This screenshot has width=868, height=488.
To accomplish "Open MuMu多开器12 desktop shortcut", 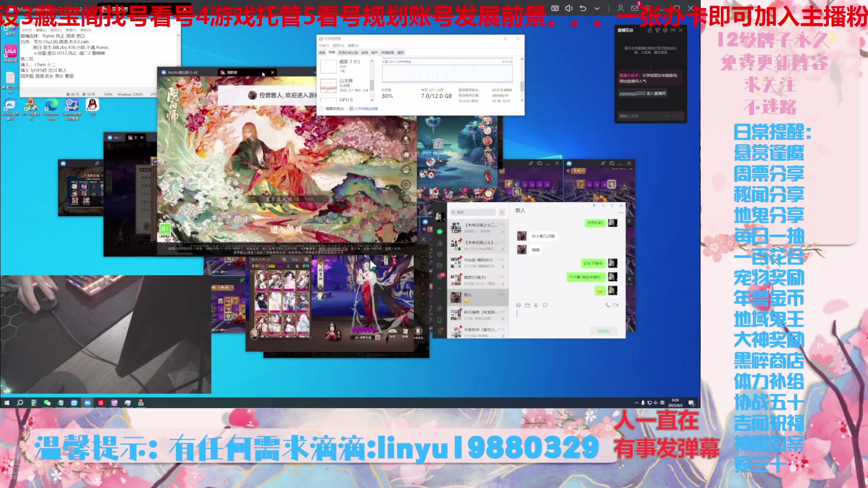I will pos(10,109).
